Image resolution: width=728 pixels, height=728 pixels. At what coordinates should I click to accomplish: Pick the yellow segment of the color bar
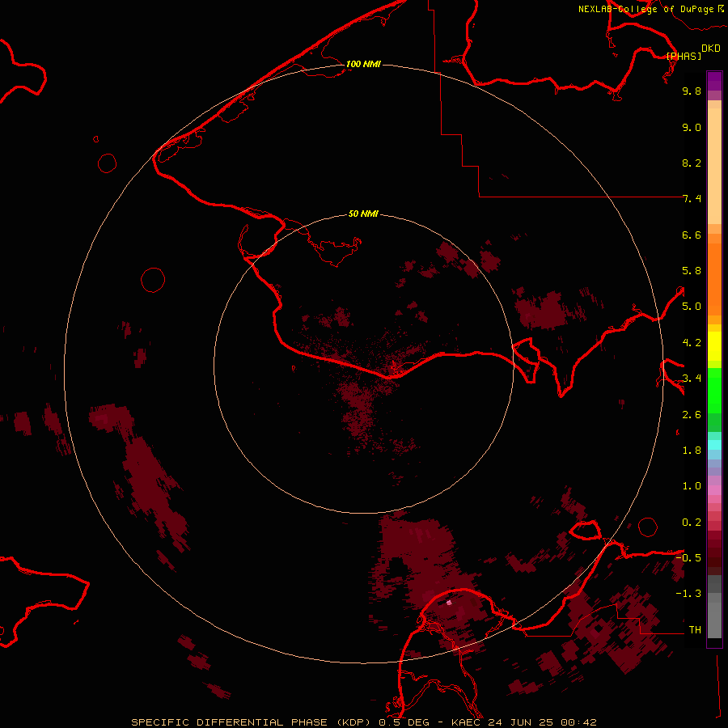click(714, 346)
